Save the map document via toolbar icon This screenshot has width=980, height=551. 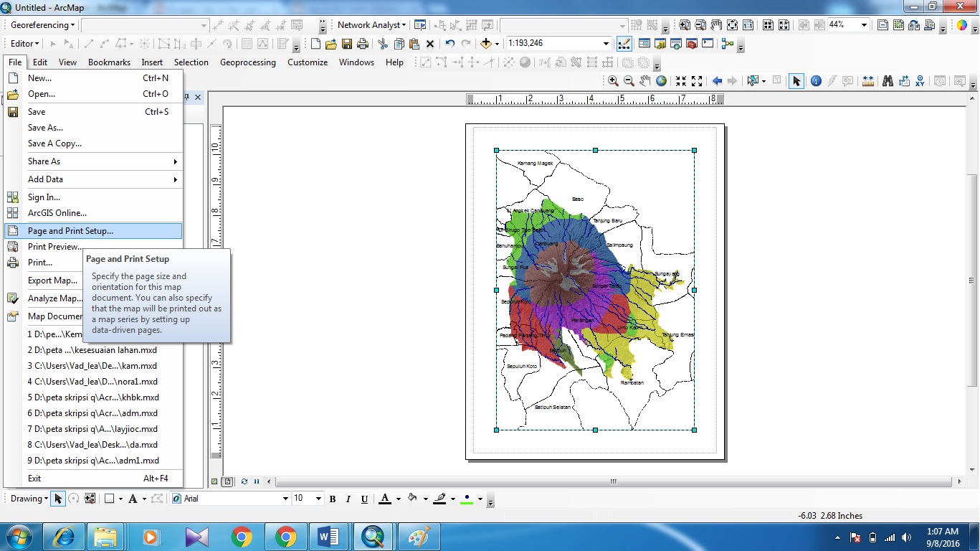347,43
